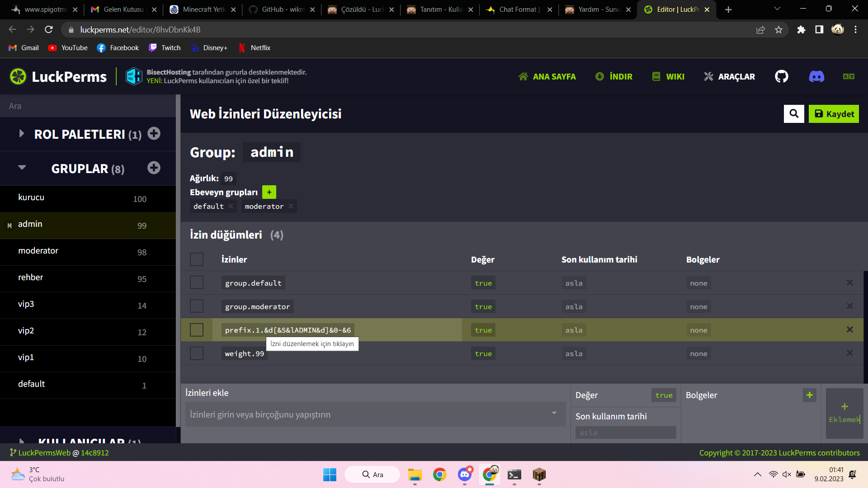Screen dimensions: 868x488
Task: Open the permissions input dropdown arrow
Action: (x=554, y=413)
